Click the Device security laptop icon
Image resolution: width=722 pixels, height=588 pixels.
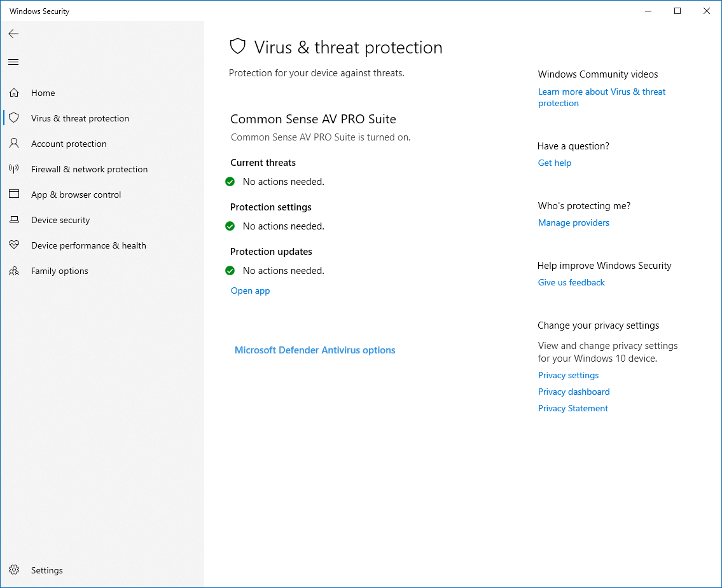(14, 220)
